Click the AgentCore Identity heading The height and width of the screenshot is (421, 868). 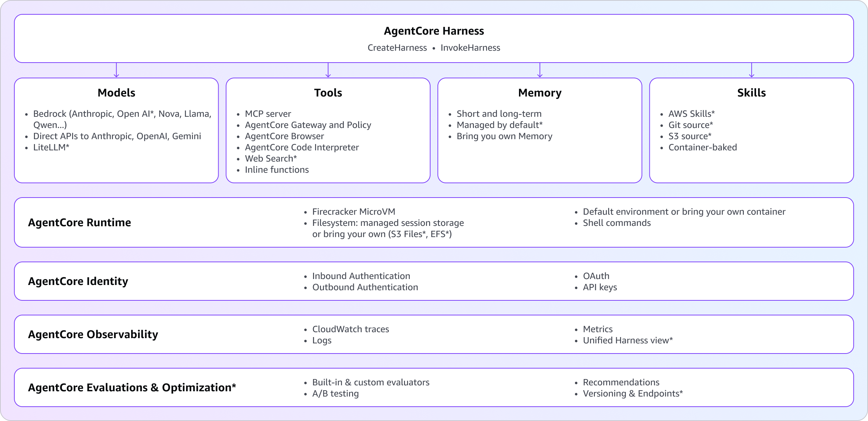[x=78, y=281]
